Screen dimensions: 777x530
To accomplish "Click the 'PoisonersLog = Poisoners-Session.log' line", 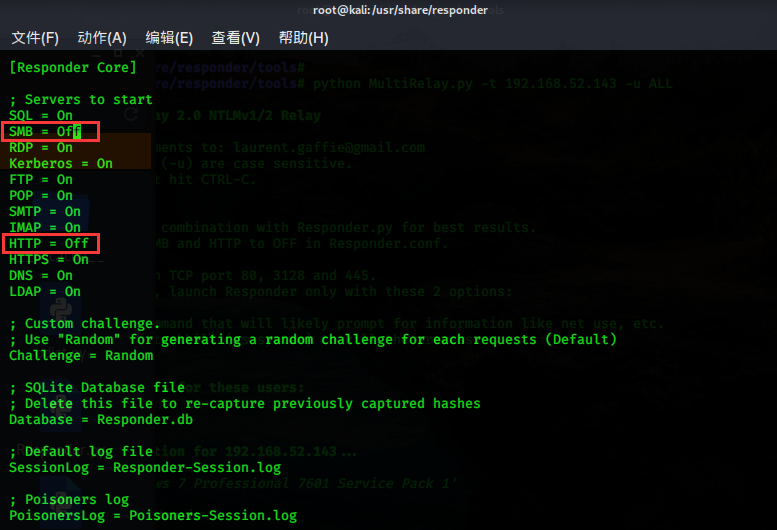I will (x=153, y=516).
